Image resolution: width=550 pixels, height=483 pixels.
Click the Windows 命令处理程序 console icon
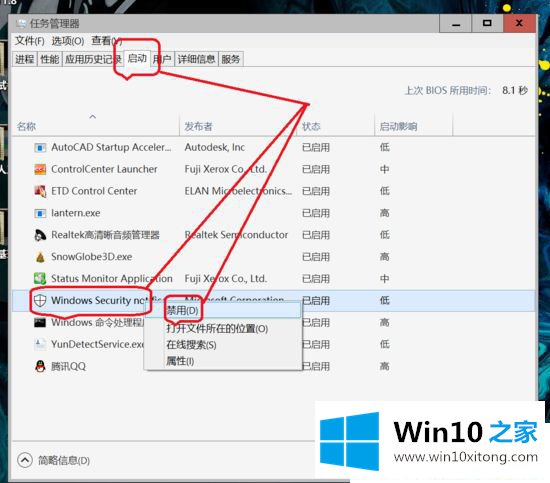[40, 322]
